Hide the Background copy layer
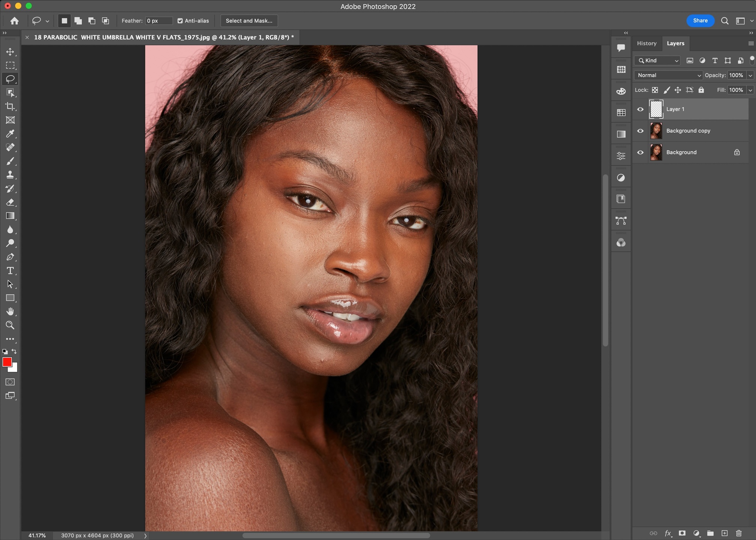Image resolution: width=756 pixels, height=540 pixels. 640,131
